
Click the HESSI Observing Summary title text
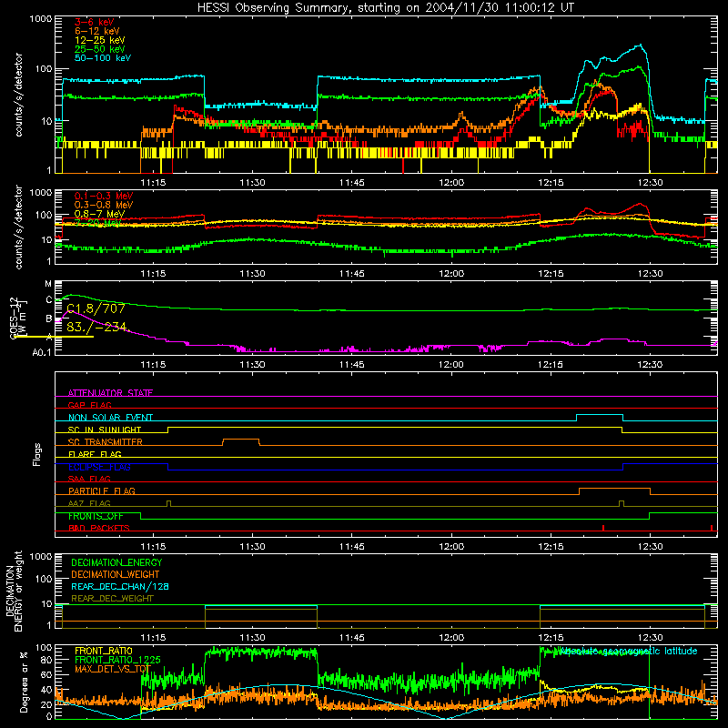tap(386, 8)
